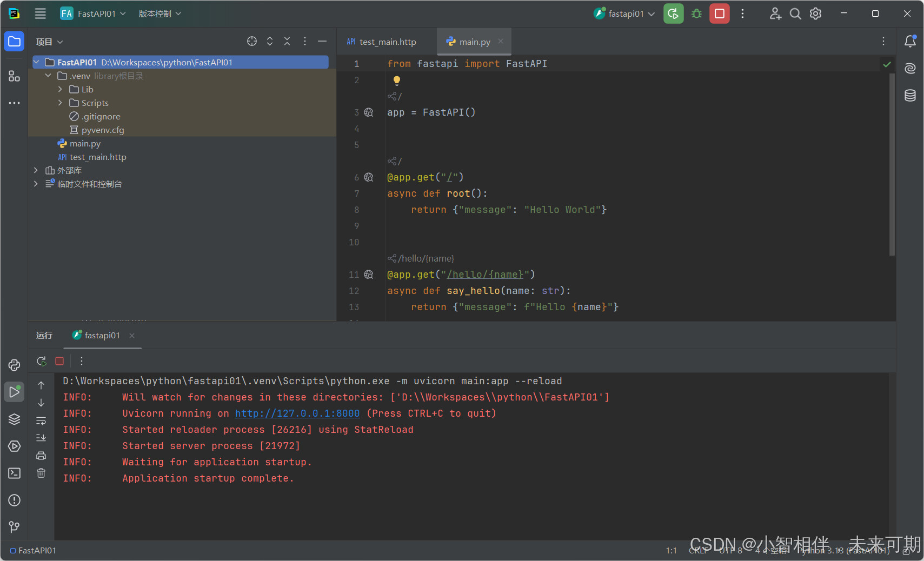Start debugging with the bug icon
The image size is (924, 561).
(697, 14)
